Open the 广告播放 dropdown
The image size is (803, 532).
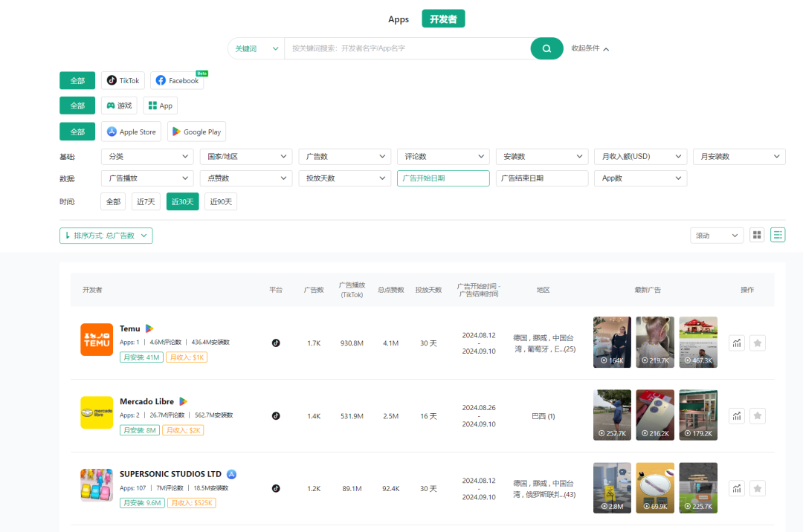tap(147, 178)
